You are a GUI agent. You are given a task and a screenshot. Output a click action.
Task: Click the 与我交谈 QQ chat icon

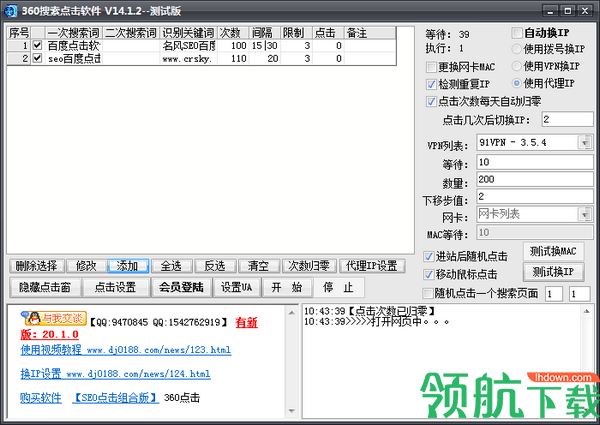[x=54, y=318]
